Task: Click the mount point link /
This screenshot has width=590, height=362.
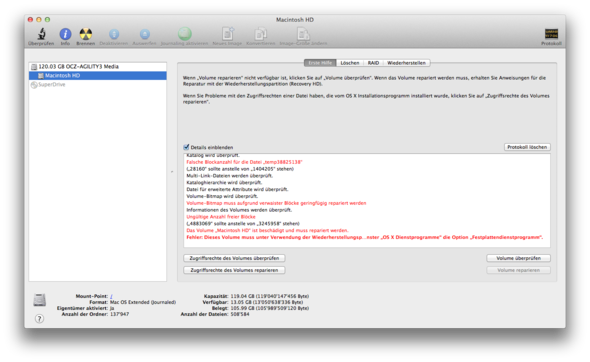Action: 111,297
